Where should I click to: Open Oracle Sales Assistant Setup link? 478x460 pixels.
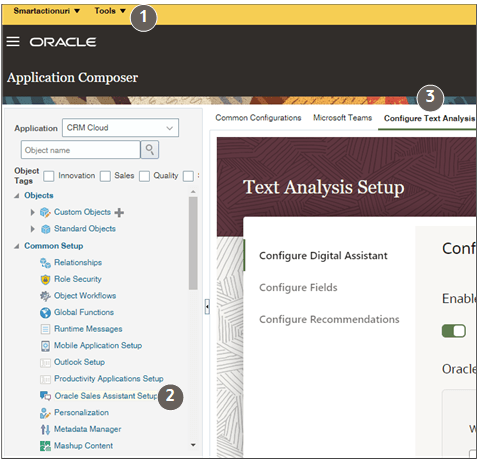click(106, 396)
